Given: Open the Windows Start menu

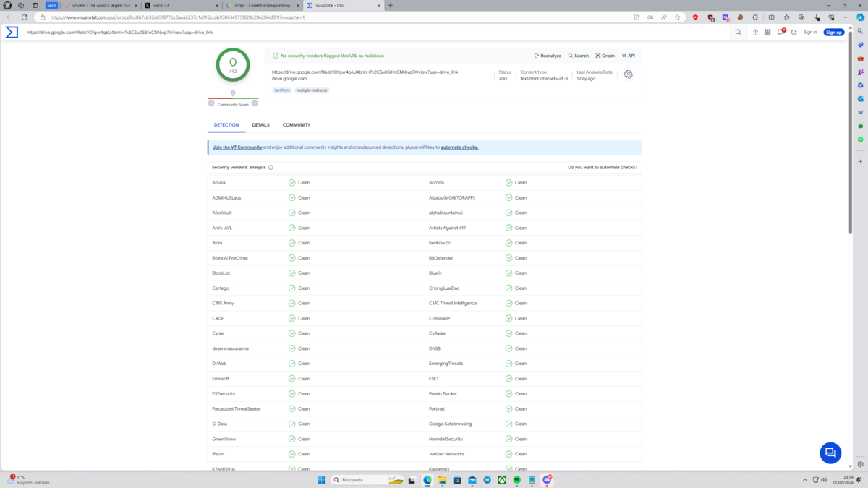Looking at the screenshot, I should (x=322, y=480).
